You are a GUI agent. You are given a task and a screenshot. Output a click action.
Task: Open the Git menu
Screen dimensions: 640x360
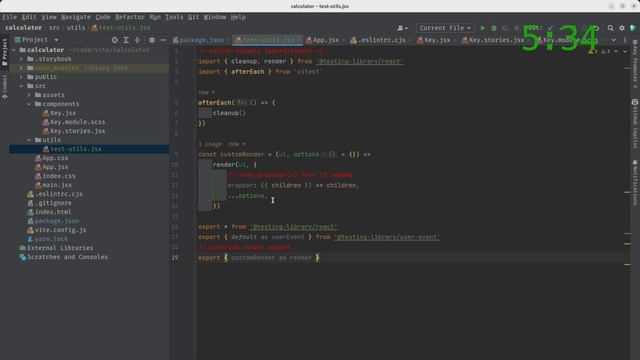coord(193,17)
